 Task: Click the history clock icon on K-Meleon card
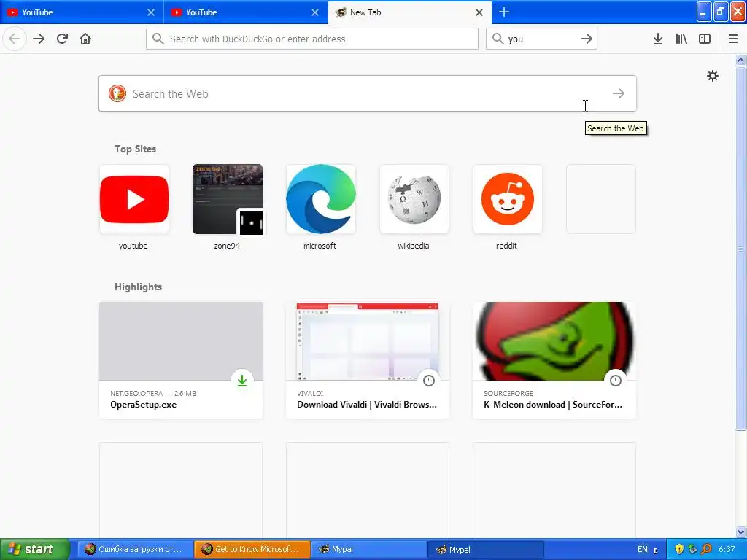click(616, 381)
